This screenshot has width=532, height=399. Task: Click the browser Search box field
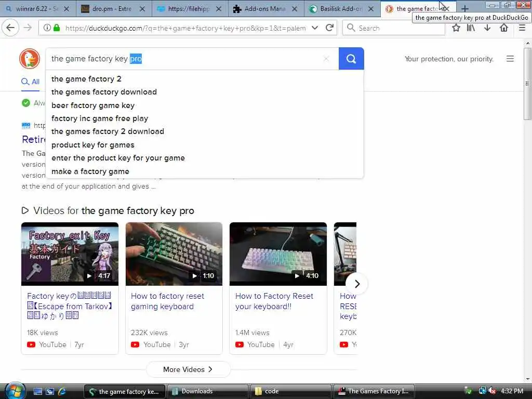(x=394, y=28)
